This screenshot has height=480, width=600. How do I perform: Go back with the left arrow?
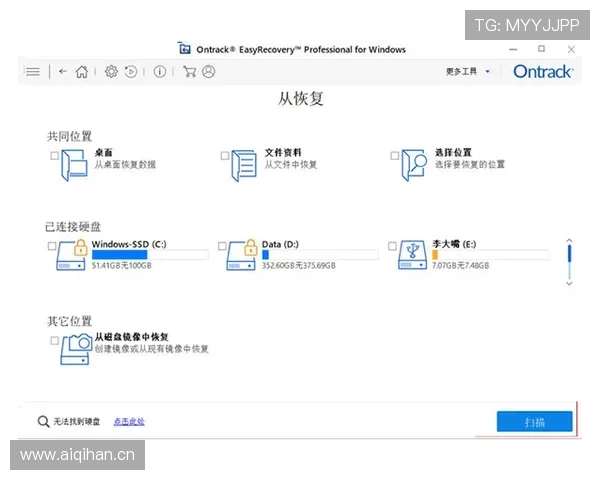click(x=63, y=71)
